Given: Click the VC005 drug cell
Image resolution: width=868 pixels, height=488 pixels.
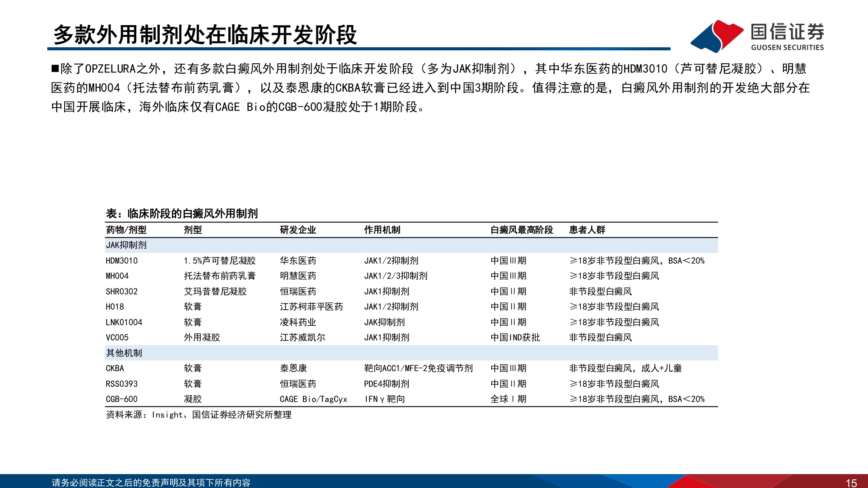Looking at the screenshot, I should pyautogui.click(x=117, y=337).
